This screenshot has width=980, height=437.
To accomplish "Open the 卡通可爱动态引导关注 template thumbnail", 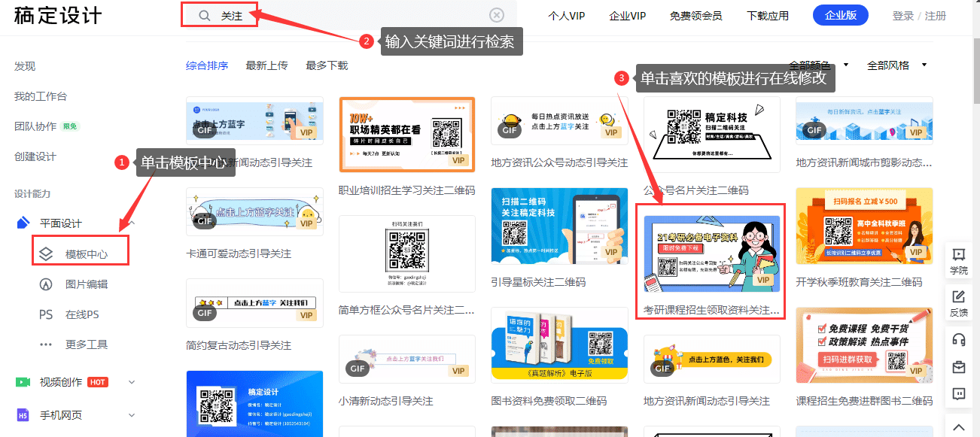I will [254, 211].
